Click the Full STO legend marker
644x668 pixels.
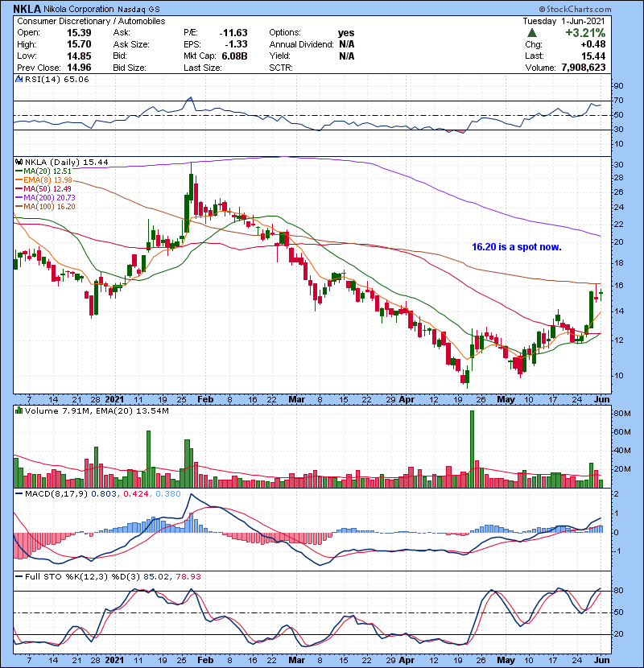tap(18, 577)
